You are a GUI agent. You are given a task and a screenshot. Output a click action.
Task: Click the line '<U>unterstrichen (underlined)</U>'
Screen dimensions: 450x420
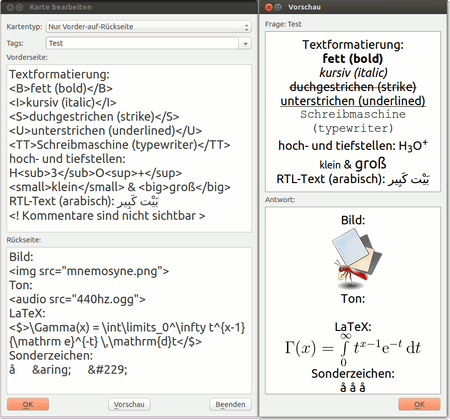(106, 131)
